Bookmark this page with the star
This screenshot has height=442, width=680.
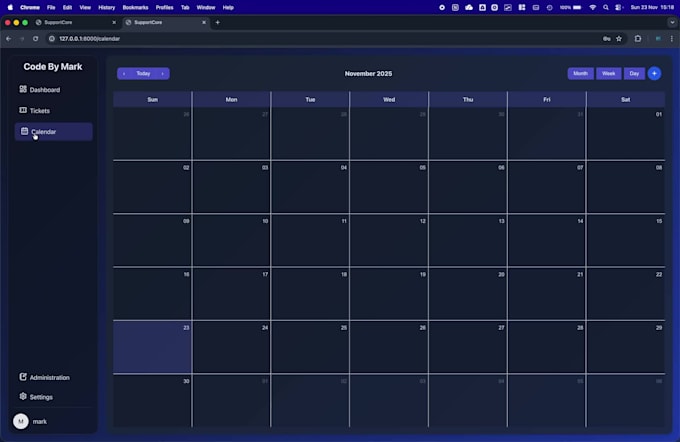[x=619, y=39]
